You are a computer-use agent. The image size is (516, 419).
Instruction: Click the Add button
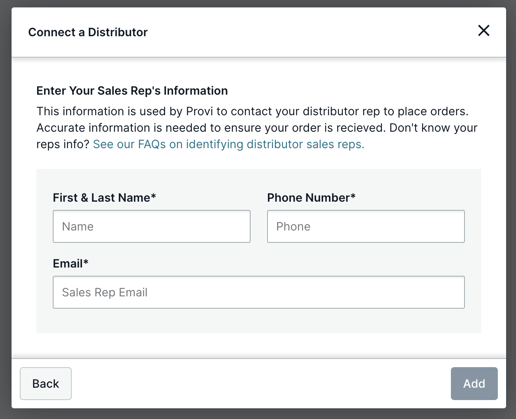[474, 383]
